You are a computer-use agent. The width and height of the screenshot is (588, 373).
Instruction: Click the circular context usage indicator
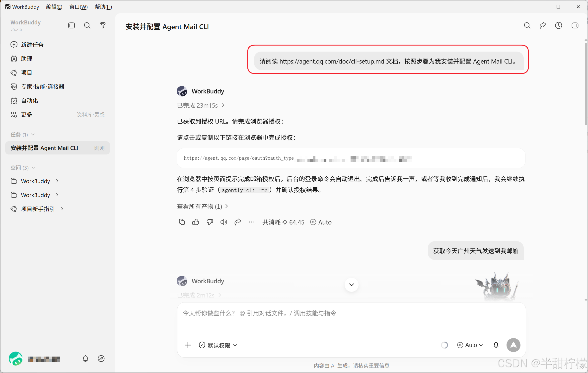pos(444,345)
